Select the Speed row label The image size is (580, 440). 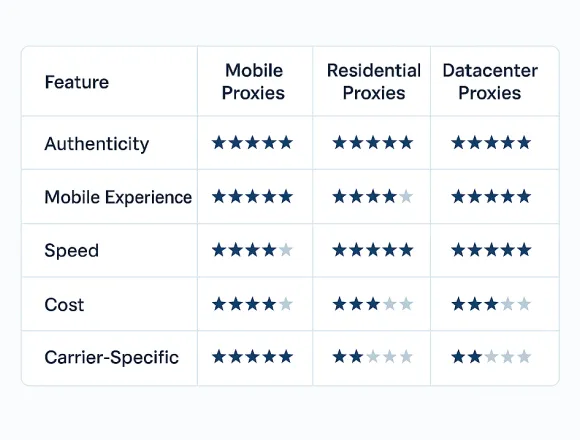click(x=72, y=251)
